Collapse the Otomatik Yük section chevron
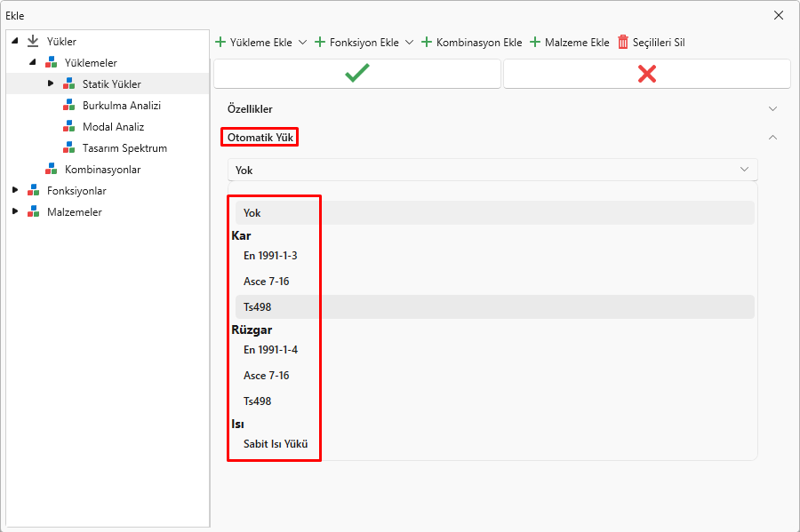 (x=772, y=137)
